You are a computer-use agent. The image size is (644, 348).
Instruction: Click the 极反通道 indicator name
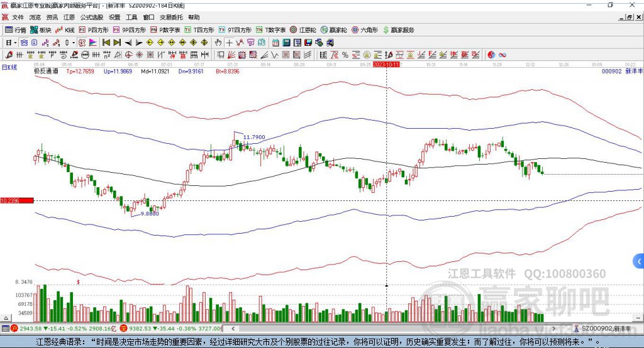pyautogui.click(x=46, y=71)
